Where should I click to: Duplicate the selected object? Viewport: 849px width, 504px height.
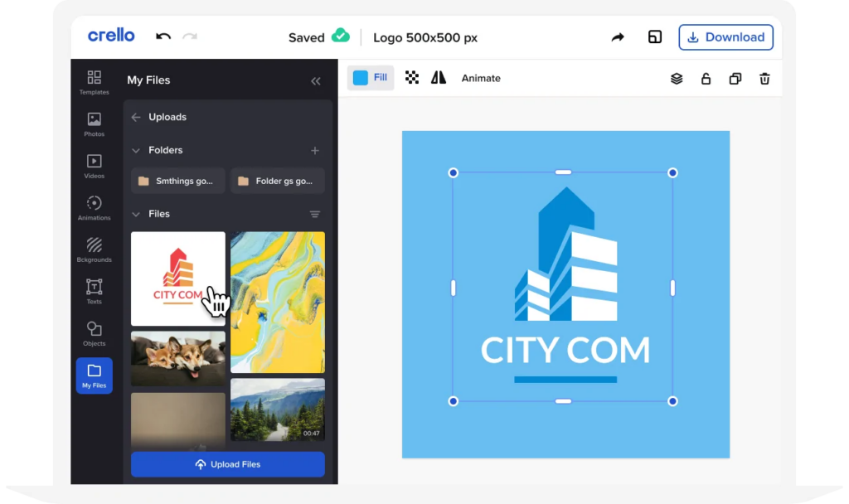pos(735,79)
